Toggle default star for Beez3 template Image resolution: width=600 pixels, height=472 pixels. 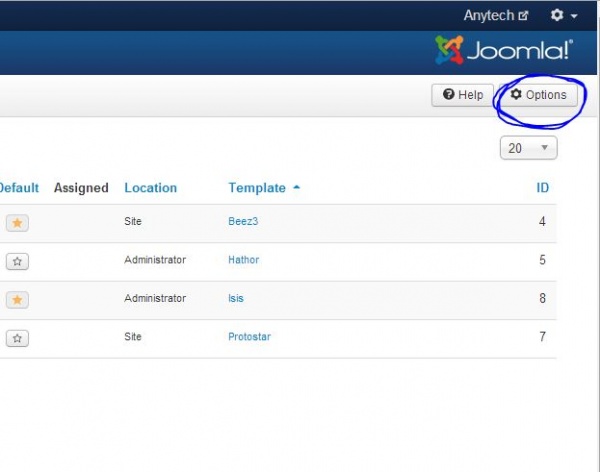(17, 223)
